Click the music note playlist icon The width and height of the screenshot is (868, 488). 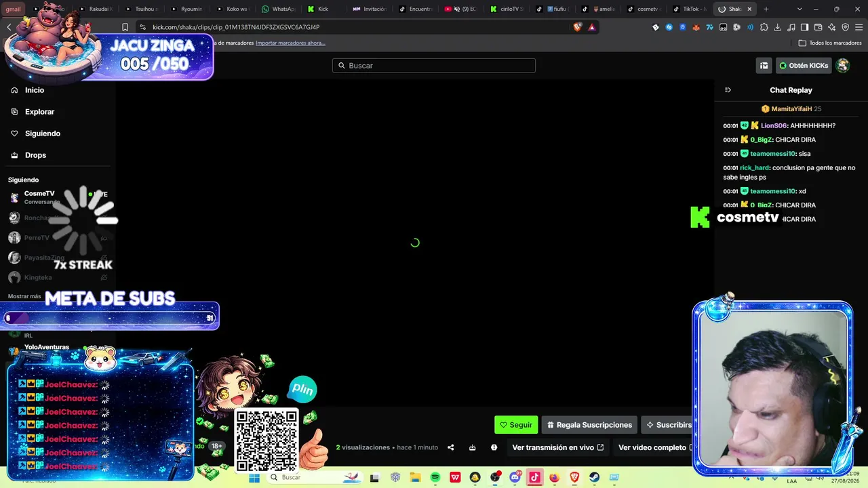791,27
